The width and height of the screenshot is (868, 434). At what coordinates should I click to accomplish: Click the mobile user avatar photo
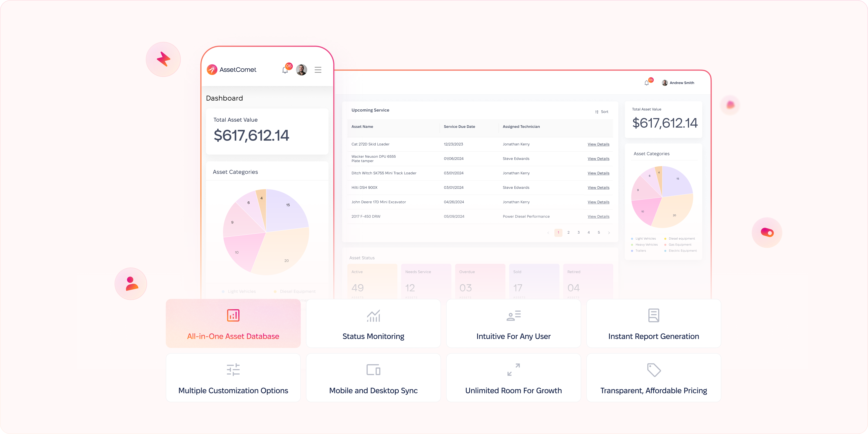coord(301,70)
